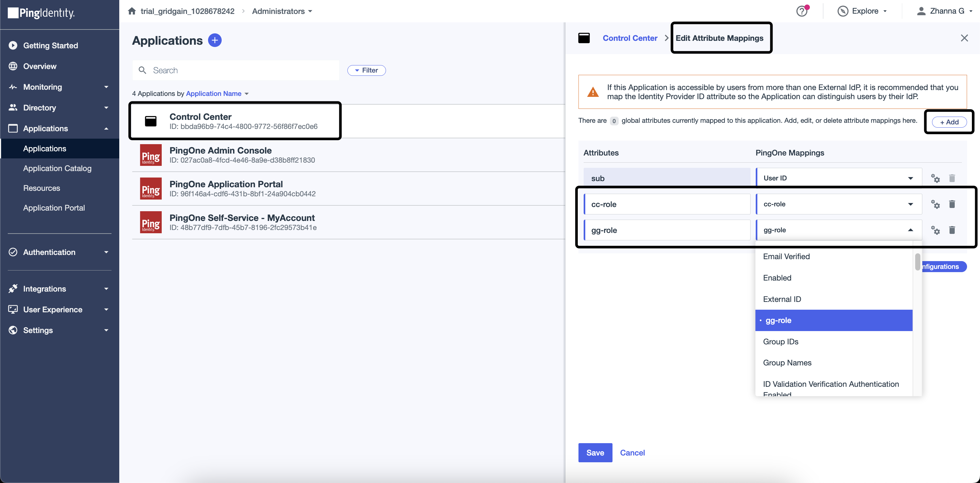This screenshot has width=980, height=483.
Task: Choose Enabled from dropdown list
Action: coord(834,278)
